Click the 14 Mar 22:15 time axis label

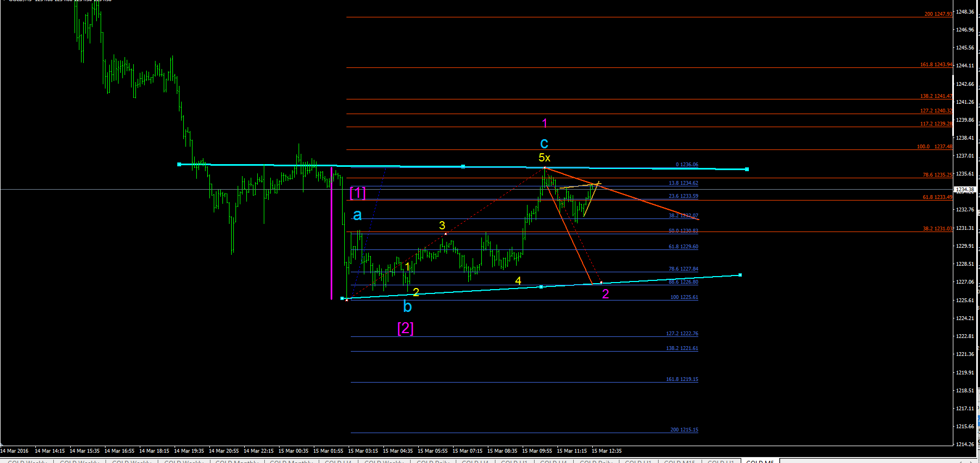click(x=258, y=451)
